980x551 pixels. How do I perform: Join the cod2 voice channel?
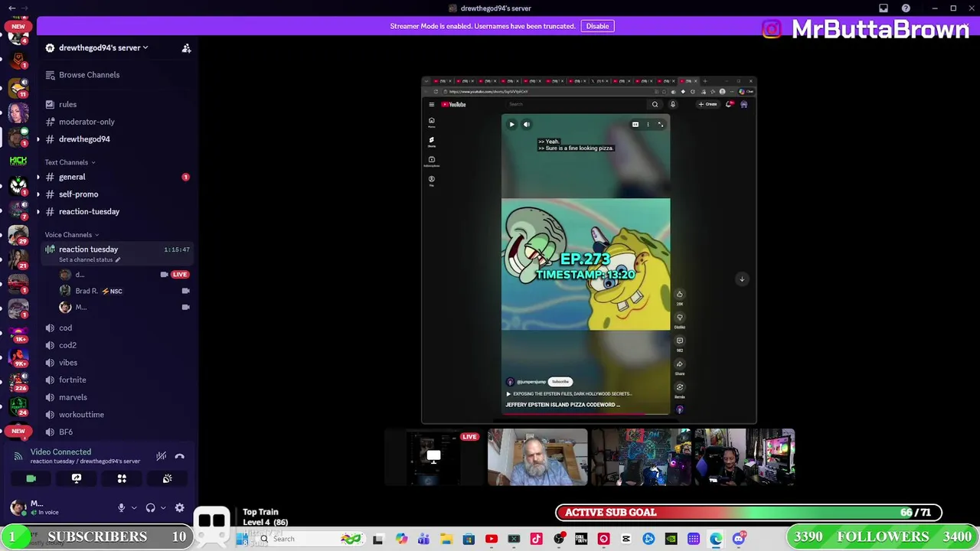click(x=67, y=345)
